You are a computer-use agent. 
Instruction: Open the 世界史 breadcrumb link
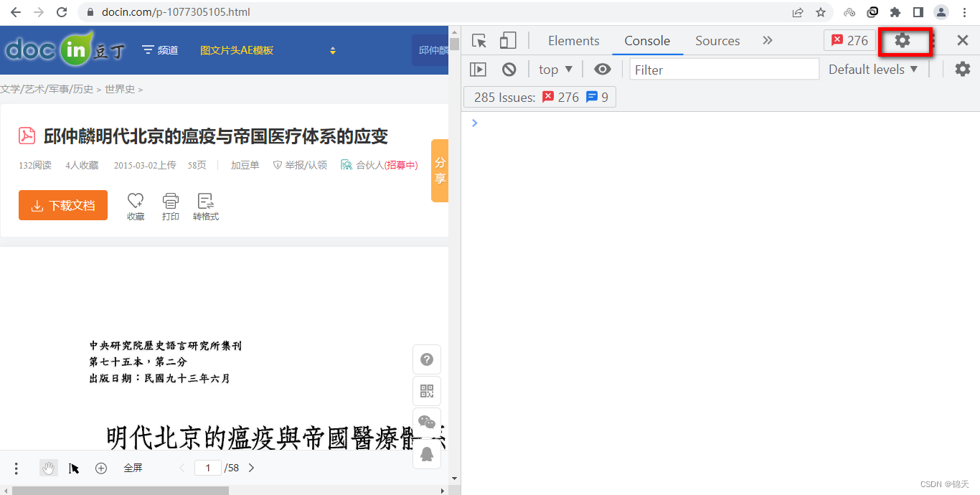(120, 89)
